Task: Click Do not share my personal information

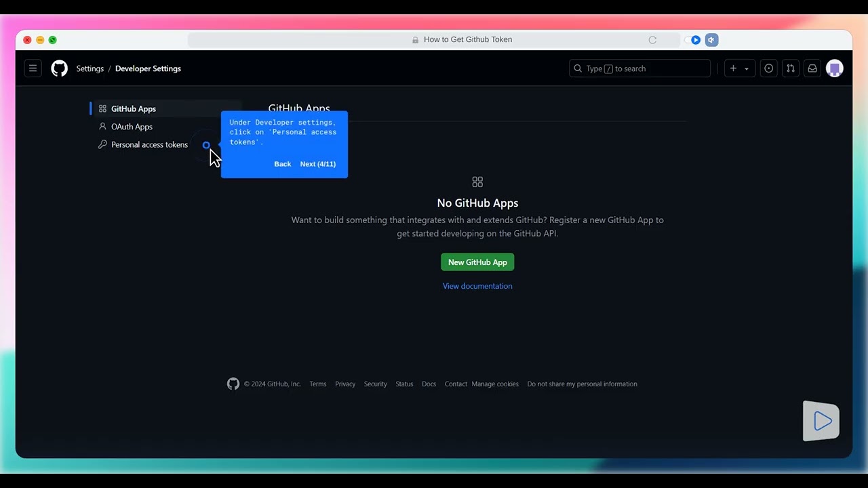Action: [x=582, y=384]
